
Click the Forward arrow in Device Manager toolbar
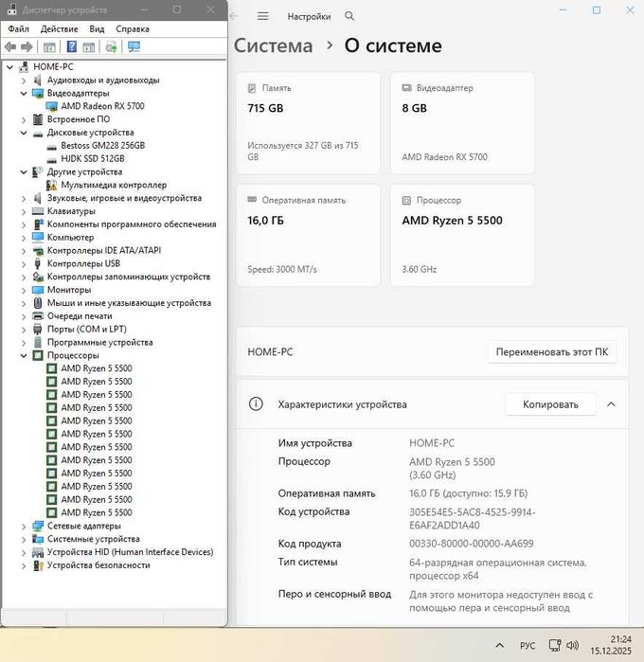point(27,46)
